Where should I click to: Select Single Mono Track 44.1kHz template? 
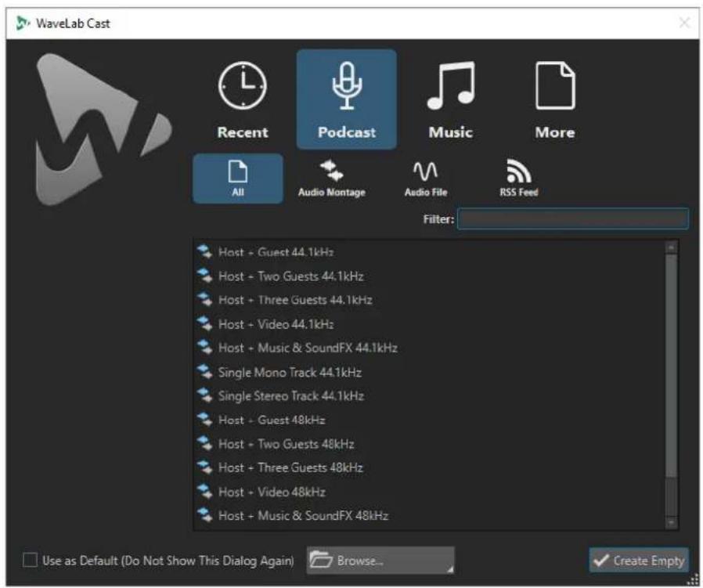point(431,372)
